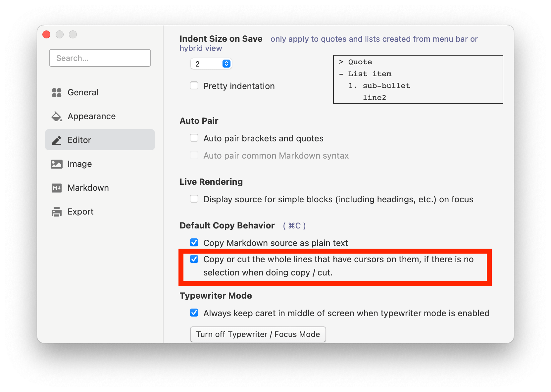
Task: Open the Appearance preferences section
Action: tap(91, 117)
